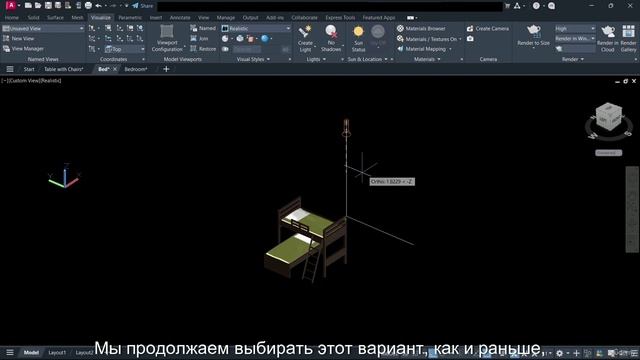The height and width of the screenshot is (360, 640).
Task: Toggle the greyed Sky Off button
Action: 378,36
